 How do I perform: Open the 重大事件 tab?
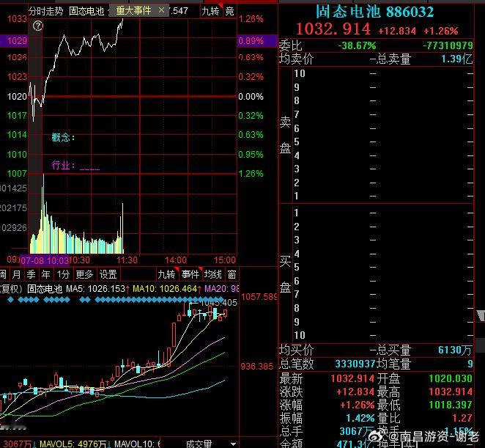click(133, 10)
